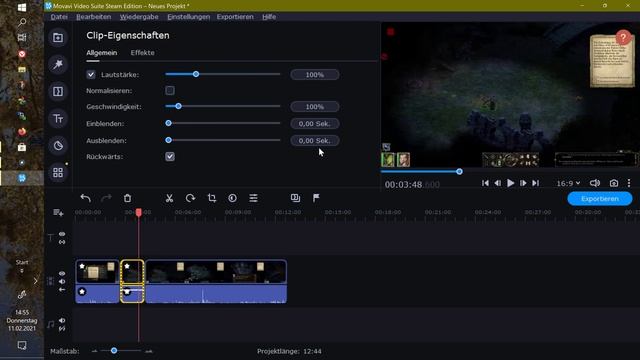The height and width of the screenshot is (360, 640).
Task: Click the Maßstab zoom slider
Action: coord(122,351)
